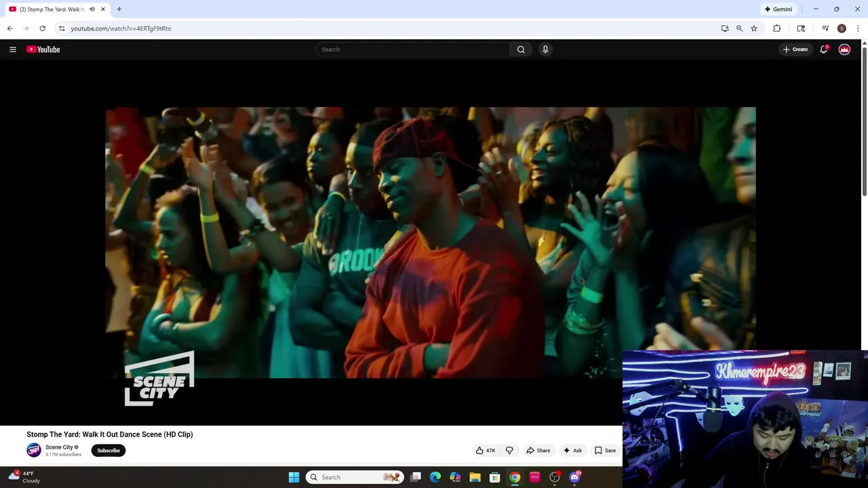
Task: Click the page scrollbar up arrow
Action: [x=864, y=44]
